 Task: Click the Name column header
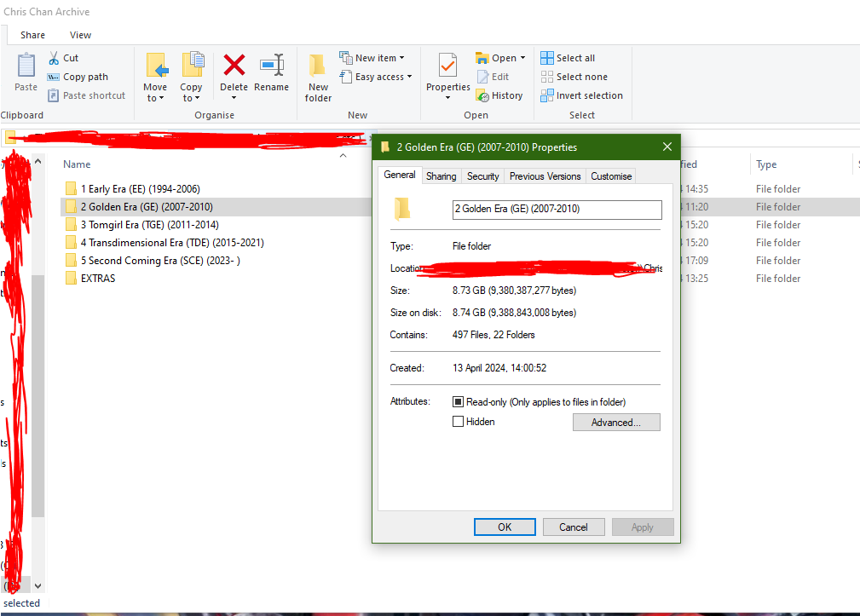tap(77, 164)
